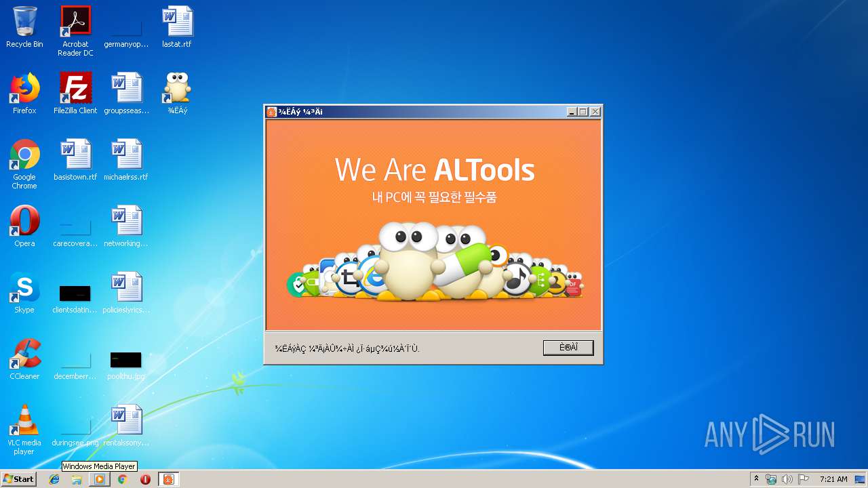Open the volume speaker tray icon

tap(787, 479)
